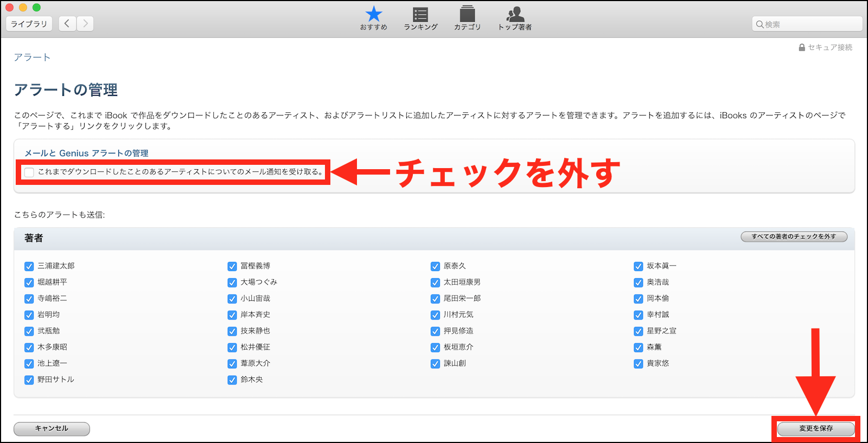The height and width of the screenshot is (443, 868).
Task: Click the 変更を保存 button
Action: [x=816, y=429]
